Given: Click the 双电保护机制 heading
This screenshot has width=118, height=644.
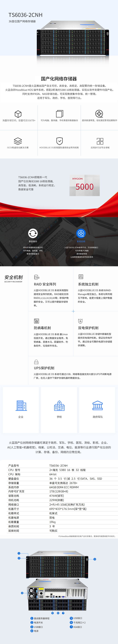Looking at the screenshot, I should coord(88,328).
